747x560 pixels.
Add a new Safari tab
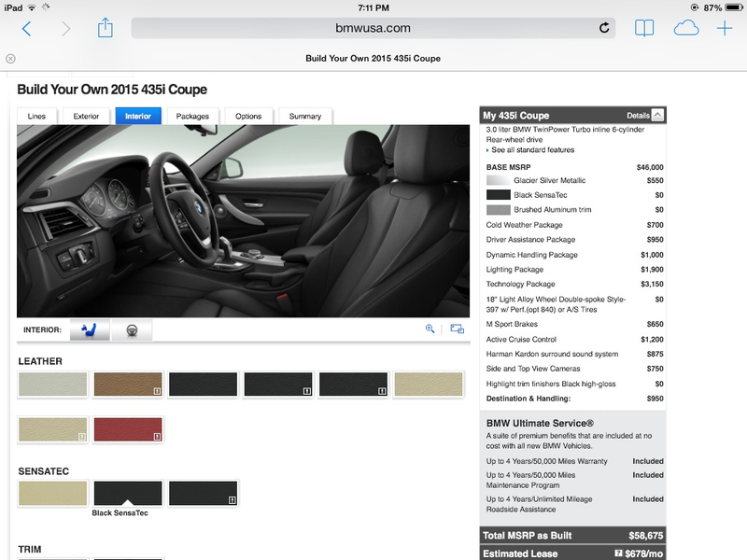click(x=725, y=28)
